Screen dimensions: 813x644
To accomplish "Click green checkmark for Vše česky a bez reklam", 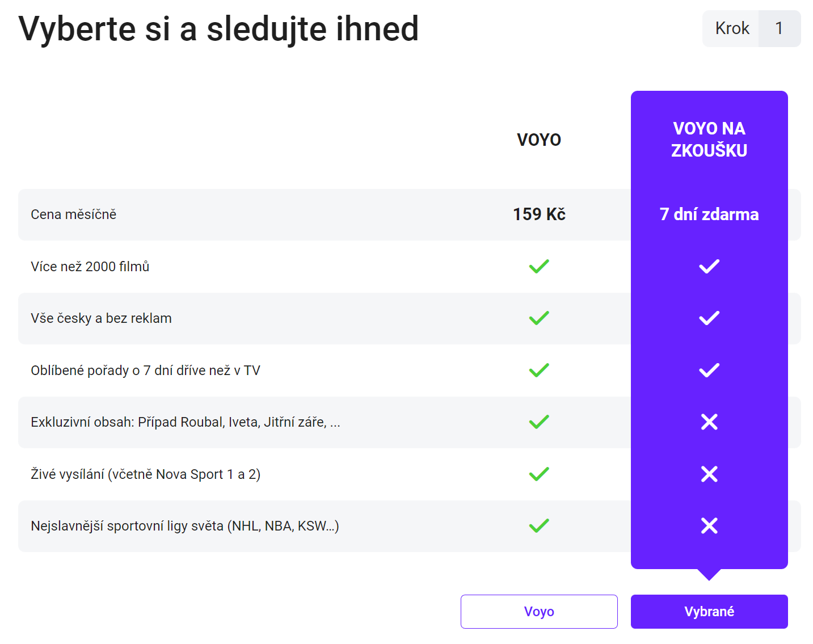I will click(538, 318).
